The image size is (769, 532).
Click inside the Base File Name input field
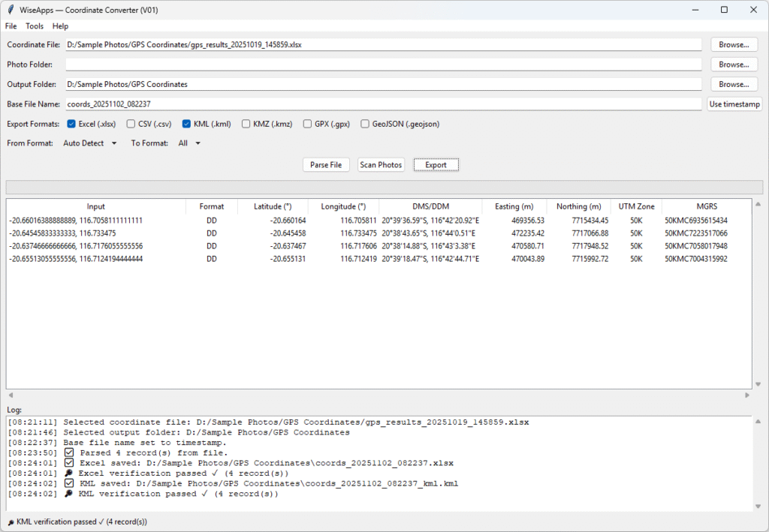[300, 104]
